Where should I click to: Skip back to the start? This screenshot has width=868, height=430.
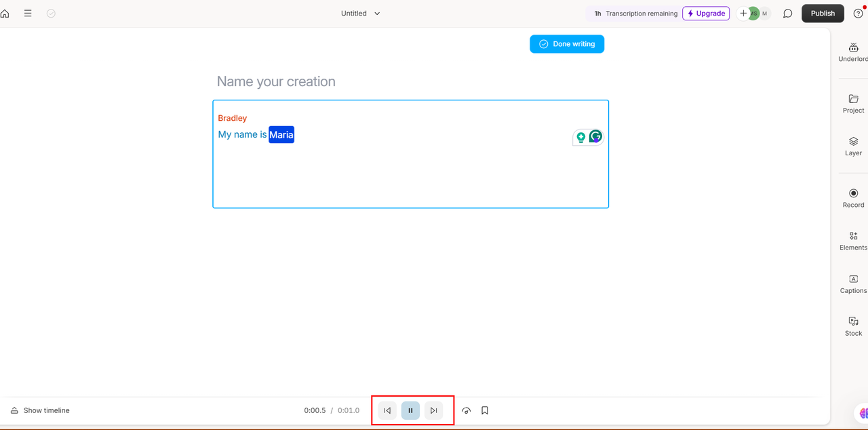click(x=387, y=410)
